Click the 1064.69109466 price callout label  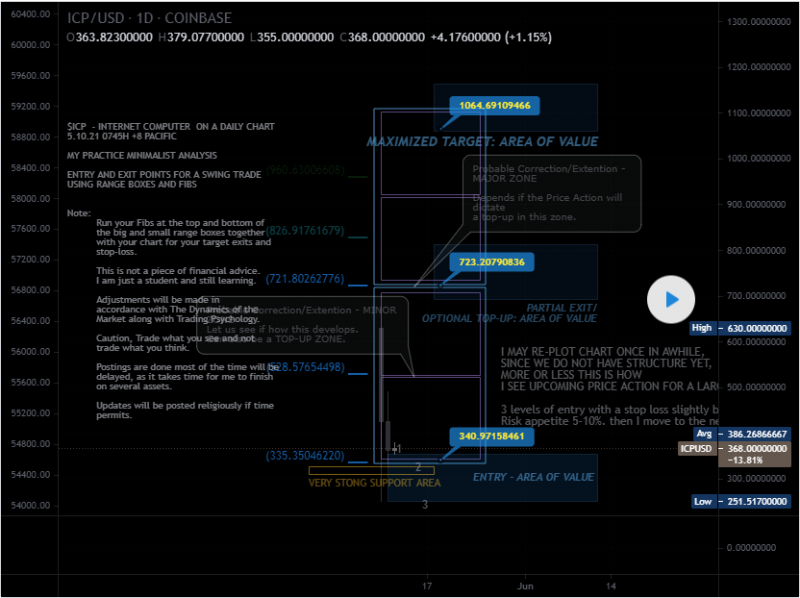point(494,105)
